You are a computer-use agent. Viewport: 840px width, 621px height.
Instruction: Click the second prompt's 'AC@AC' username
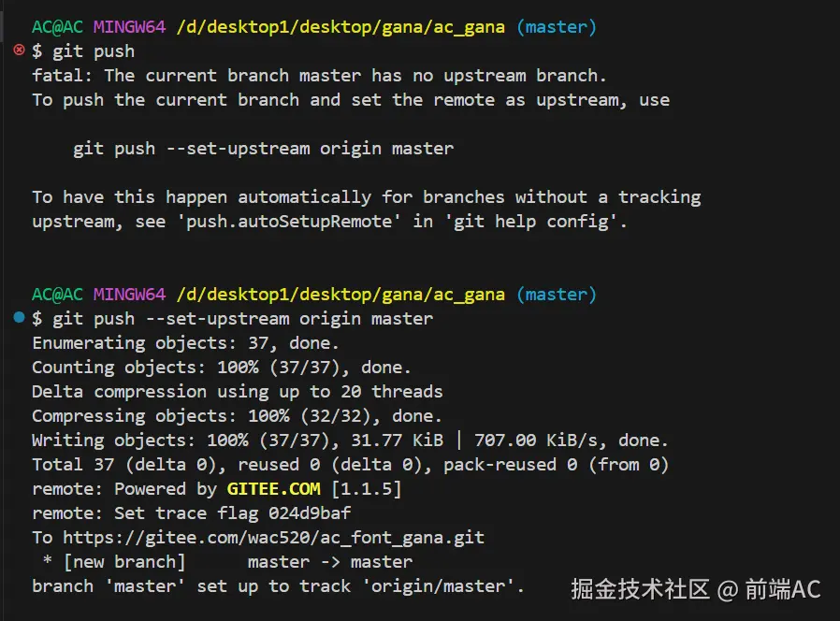[57, 295]
